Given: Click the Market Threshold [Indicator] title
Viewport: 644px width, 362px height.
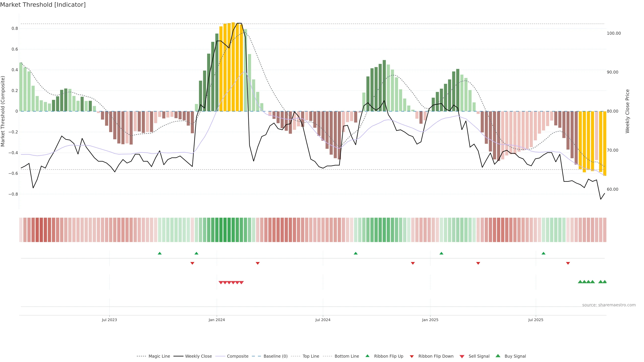Looking at the screenshot, I should 43,5.
